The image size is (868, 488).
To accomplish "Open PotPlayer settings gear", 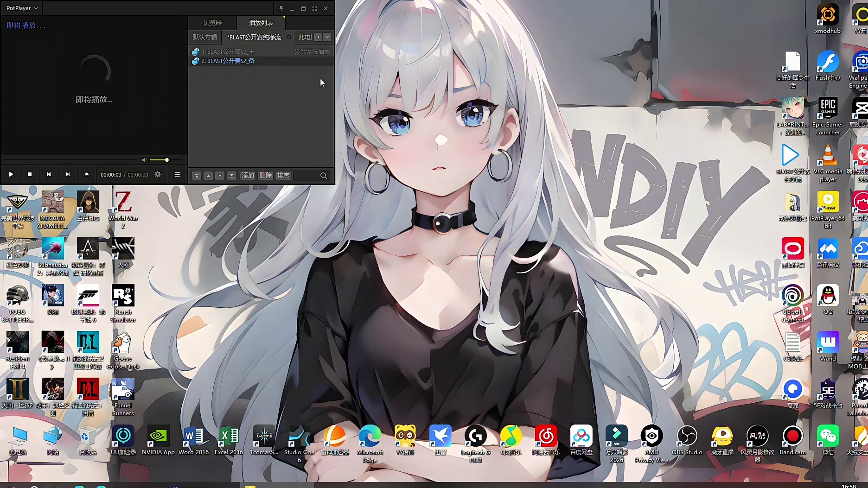I will pyautogui.click(x=158, y=174).
